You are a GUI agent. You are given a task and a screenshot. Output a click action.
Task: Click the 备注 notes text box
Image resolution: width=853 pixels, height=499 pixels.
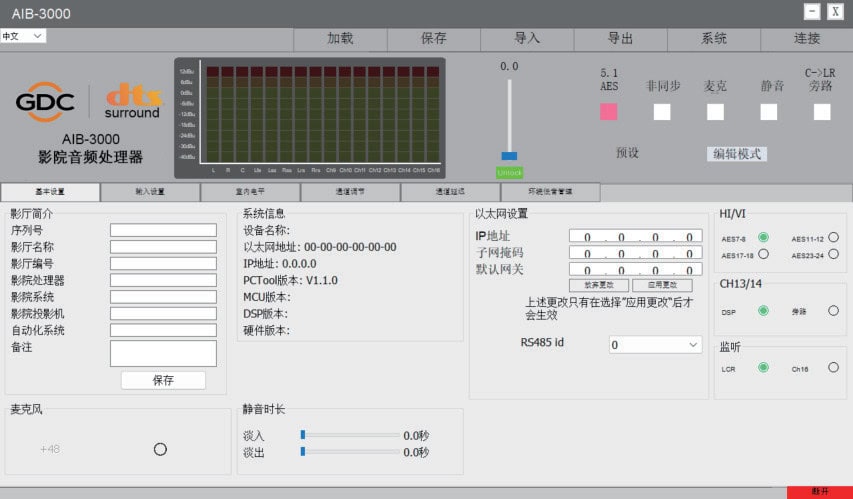163,354
